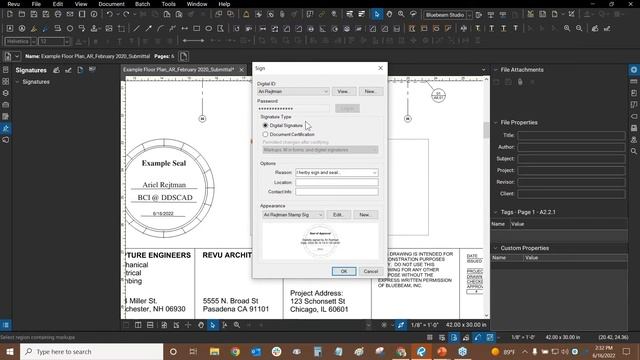Click the blue Properties icon at top of the right sidebar

pyautogui.click(x=634, y=70)
